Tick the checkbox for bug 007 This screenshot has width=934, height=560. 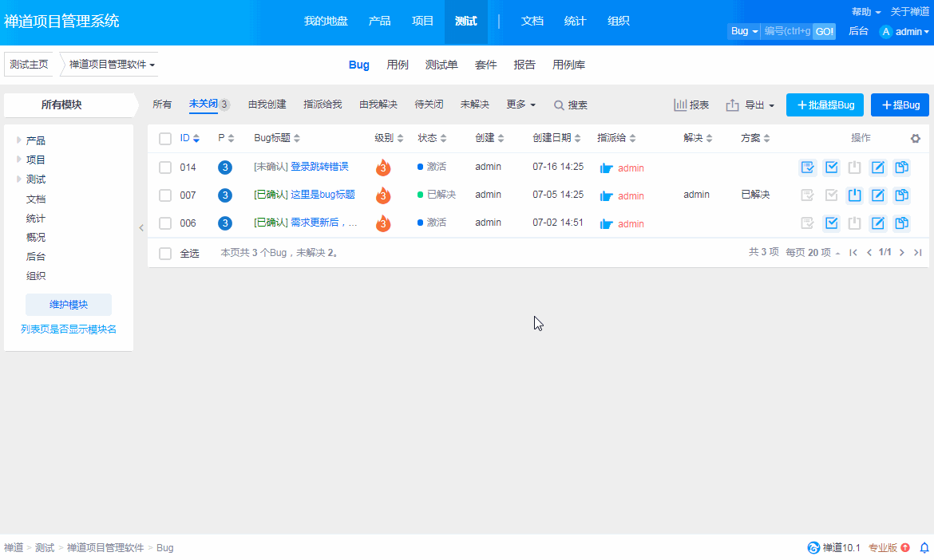pos(165,195)
